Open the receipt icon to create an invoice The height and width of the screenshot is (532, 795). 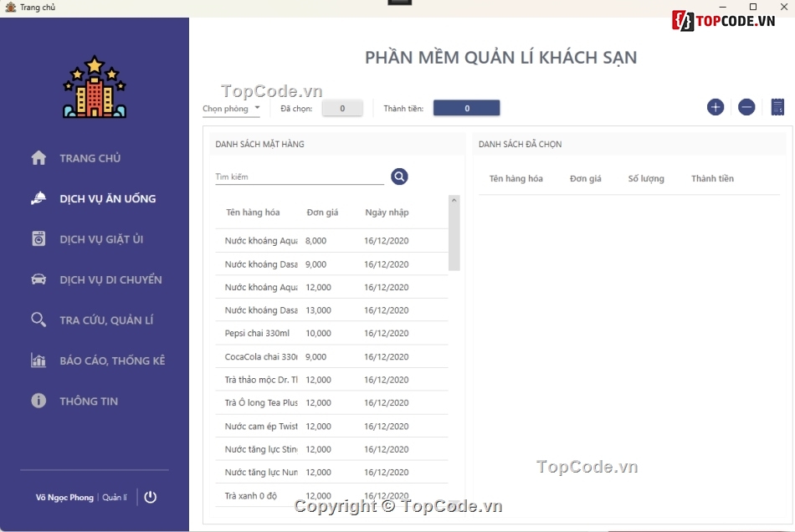777,107
